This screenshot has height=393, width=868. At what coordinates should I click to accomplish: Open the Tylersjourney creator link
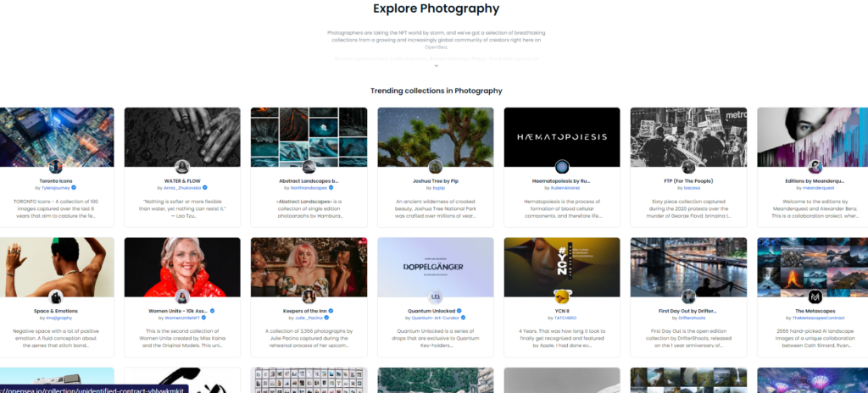[x=56, y=188]
